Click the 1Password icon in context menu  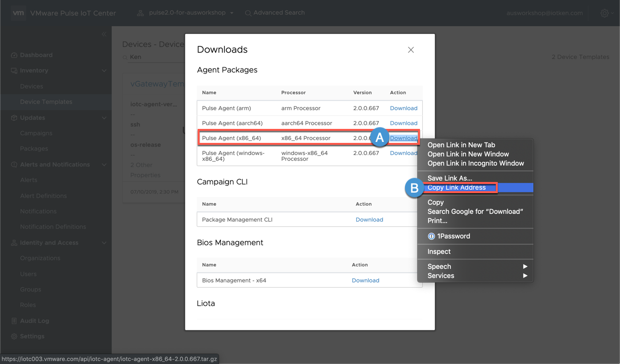431,236
